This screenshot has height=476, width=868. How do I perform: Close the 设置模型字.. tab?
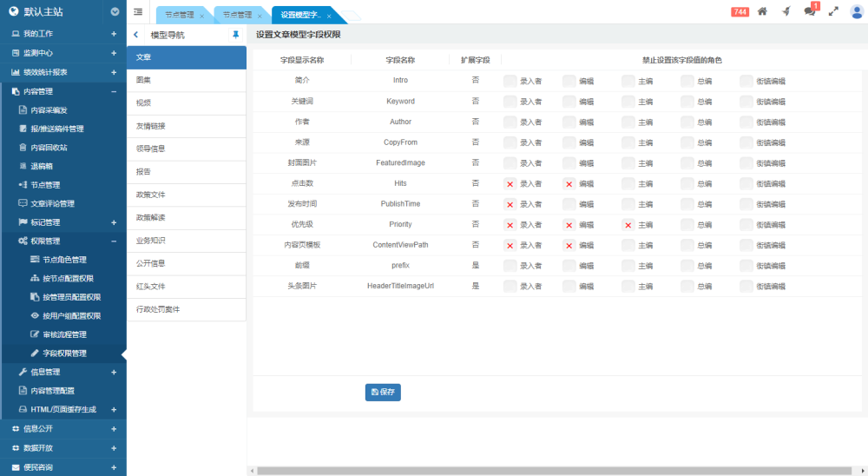(x=329, y=17)
